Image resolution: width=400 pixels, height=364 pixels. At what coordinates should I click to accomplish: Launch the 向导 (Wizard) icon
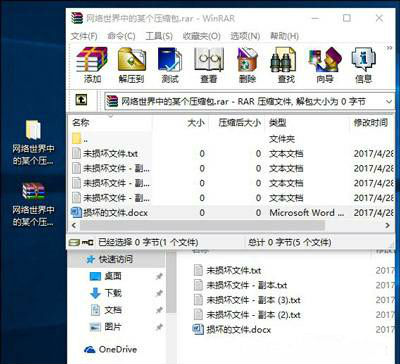325,65
